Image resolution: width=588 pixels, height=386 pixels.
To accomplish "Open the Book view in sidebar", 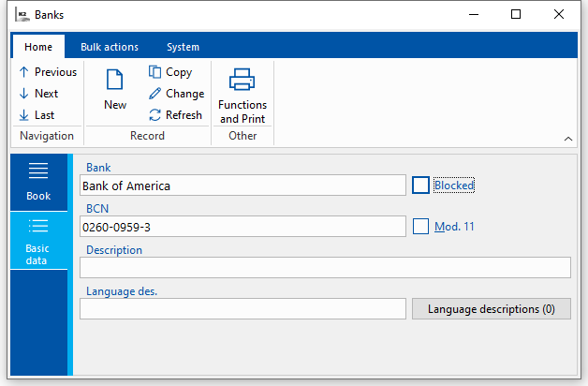I will coord(38,182).
